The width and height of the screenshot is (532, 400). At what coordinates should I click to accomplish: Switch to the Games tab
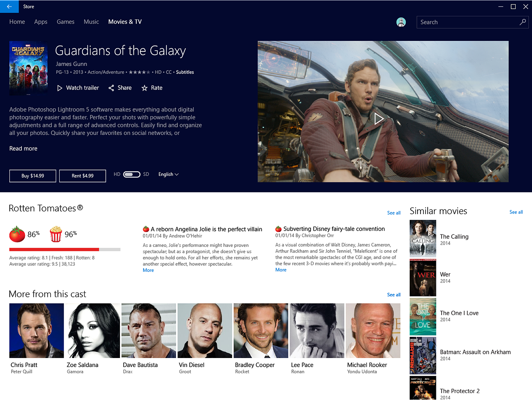66,22
